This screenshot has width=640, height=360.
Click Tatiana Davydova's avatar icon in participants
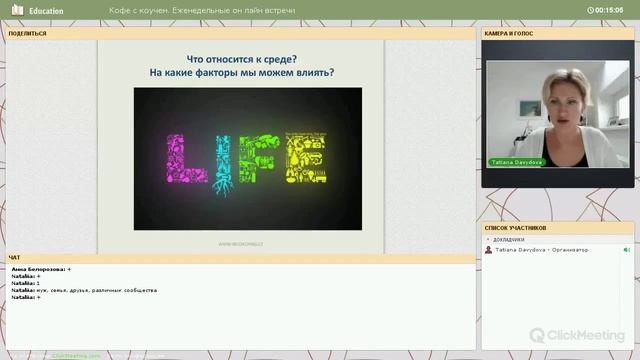coord(489,250)
